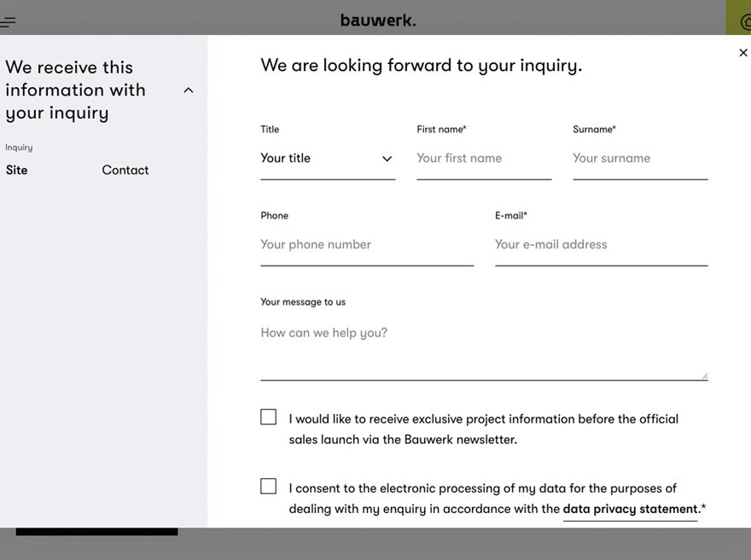Select the Surname field
This screenshot has height=560, width=751.
coord(638,158)
